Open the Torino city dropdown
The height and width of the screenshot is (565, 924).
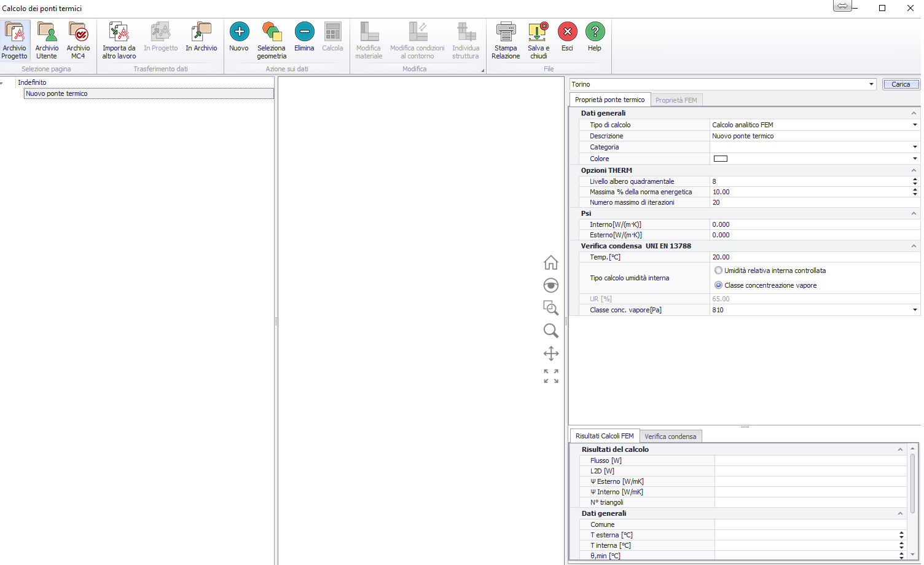(x=871, y=84)
